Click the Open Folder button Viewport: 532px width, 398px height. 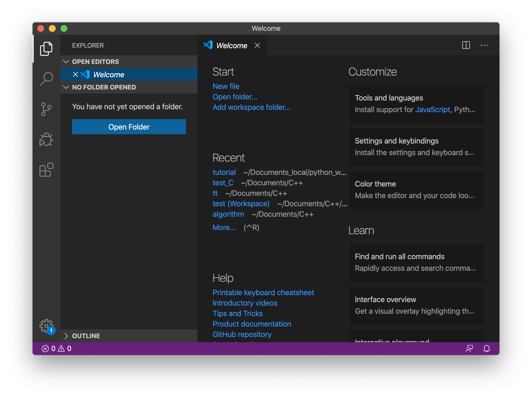point(129,127)
